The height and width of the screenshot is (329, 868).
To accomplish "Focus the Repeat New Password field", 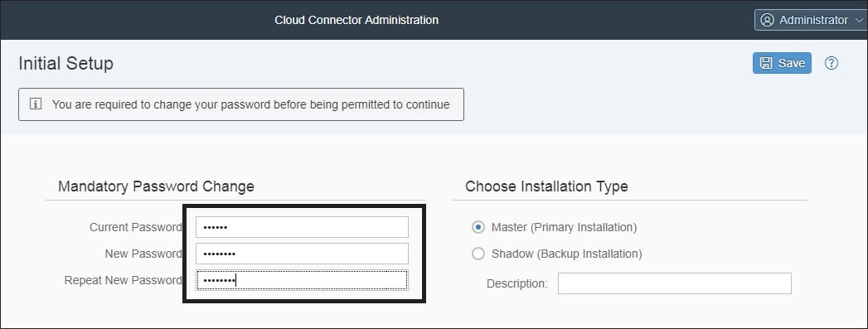I will pos(302,280).
